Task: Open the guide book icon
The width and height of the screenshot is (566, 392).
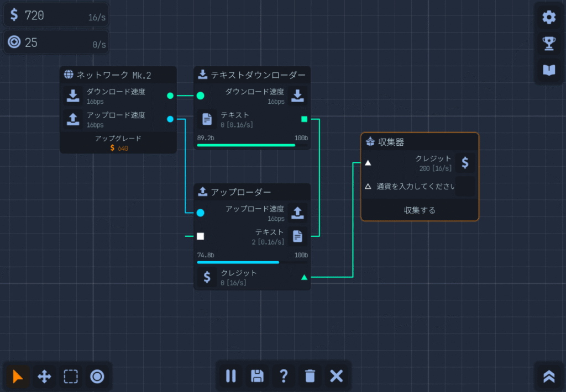Action: coord(549,71)
